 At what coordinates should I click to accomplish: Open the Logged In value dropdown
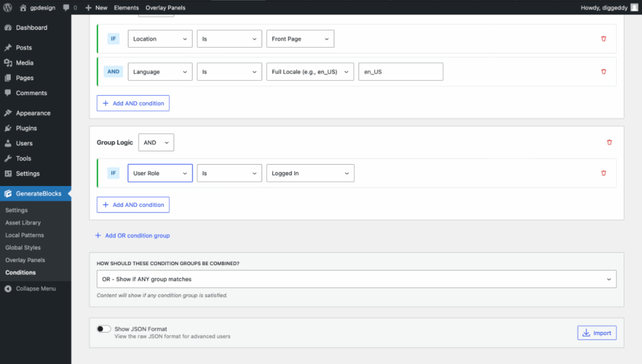click(310, 173)
